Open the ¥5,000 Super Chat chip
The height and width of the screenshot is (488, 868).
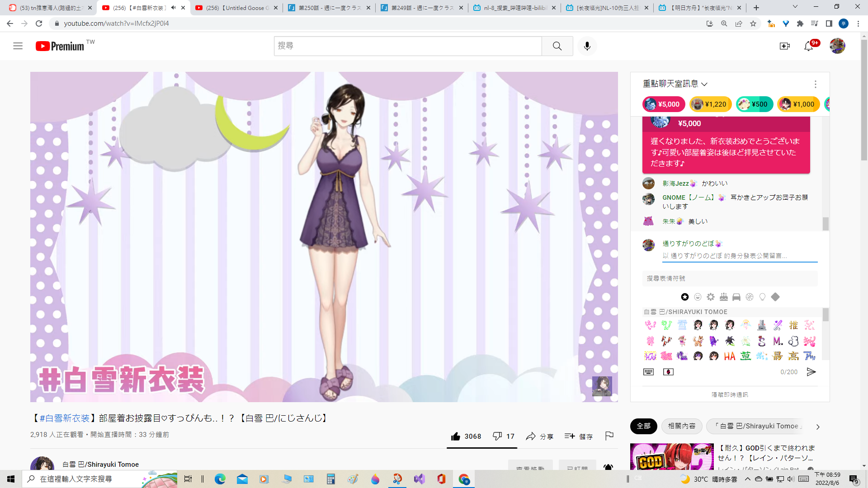[663, 104]
